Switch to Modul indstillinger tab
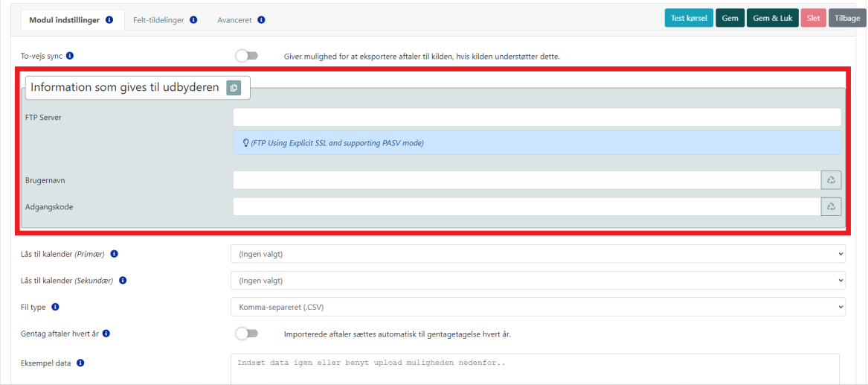The image size is (868, 385). (72, 20)
